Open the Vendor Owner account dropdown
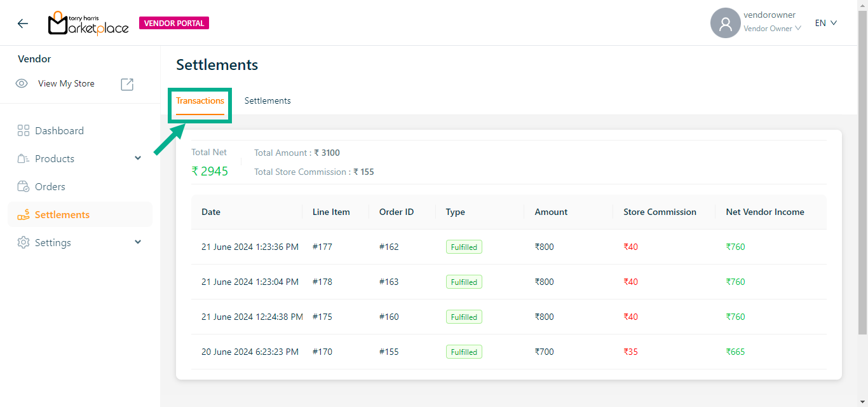Image resolution: width=868 pixels, height=407 pixels. click(x=772, y=29)
